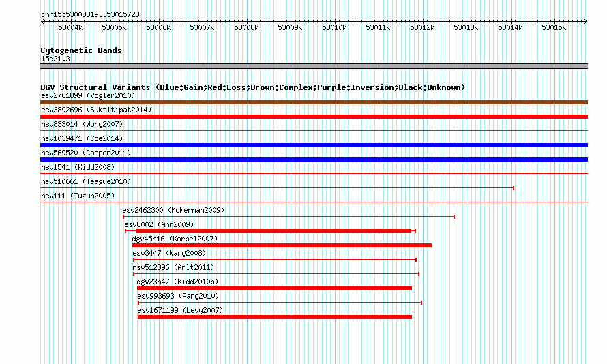This screenshot has height=364, width=607.
Task: Click the 53011k ruler tick label
Action: click(x=379, y=27)
